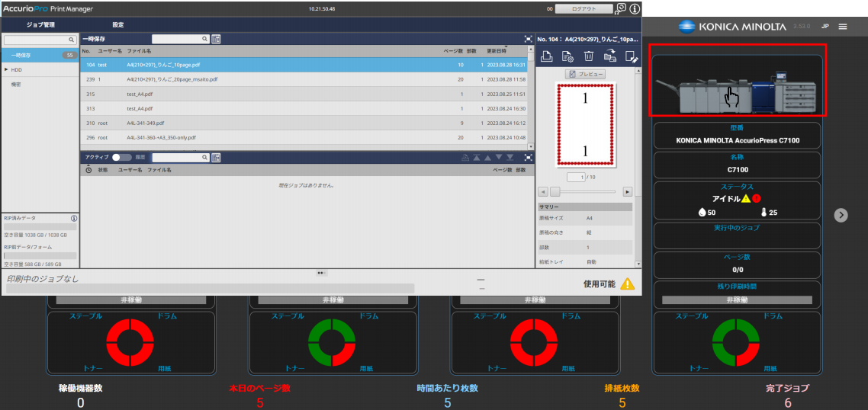Select job 104 A4(210×297)_りんご_10page.pdf
868x410 pixels.
tap(304, 65)
